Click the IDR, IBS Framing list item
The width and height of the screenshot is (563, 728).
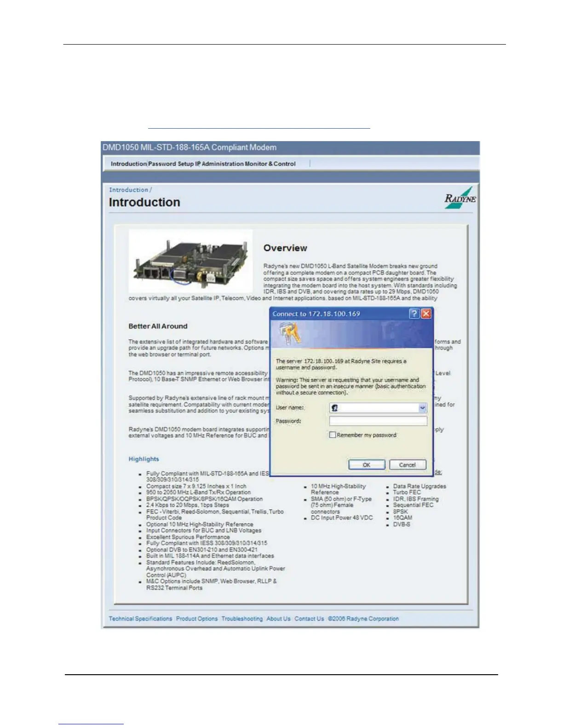coord(416,499)
